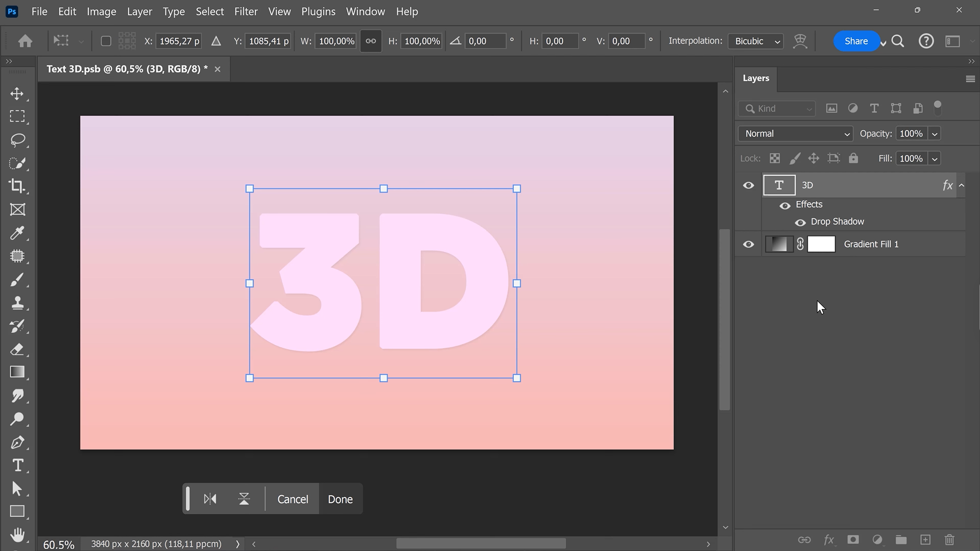Open the Kind filter dropdown
980x551 pixels.
point(777,108)
